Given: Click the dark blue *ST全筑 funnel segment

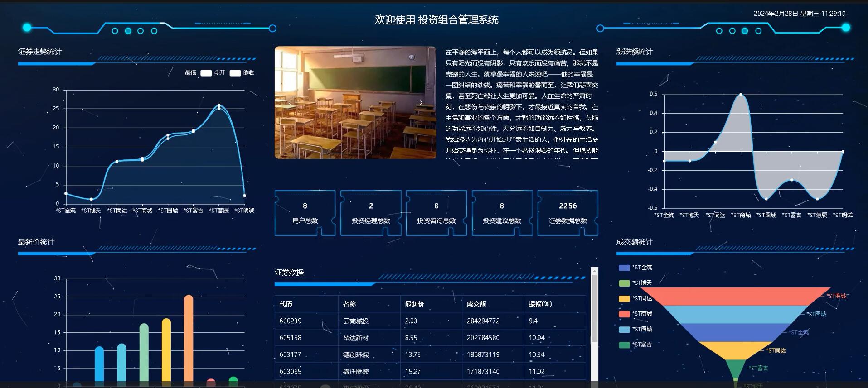Looking at the screenshot, I should 735,332.
